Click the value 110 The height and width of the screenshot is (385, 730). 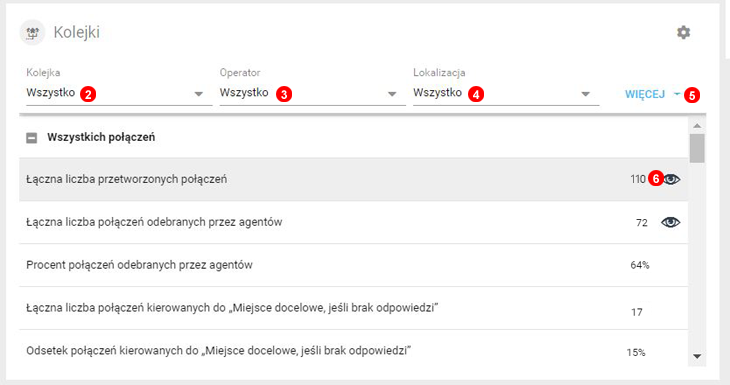(x=638, y=179)
